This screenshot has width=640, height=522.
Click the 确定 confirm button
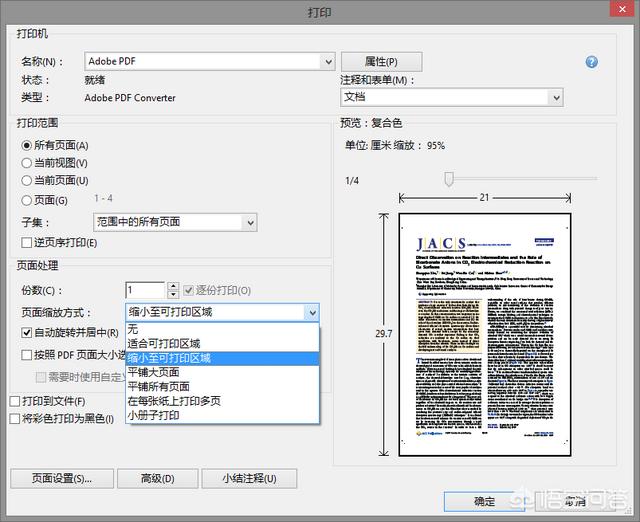tap(484, 501)
